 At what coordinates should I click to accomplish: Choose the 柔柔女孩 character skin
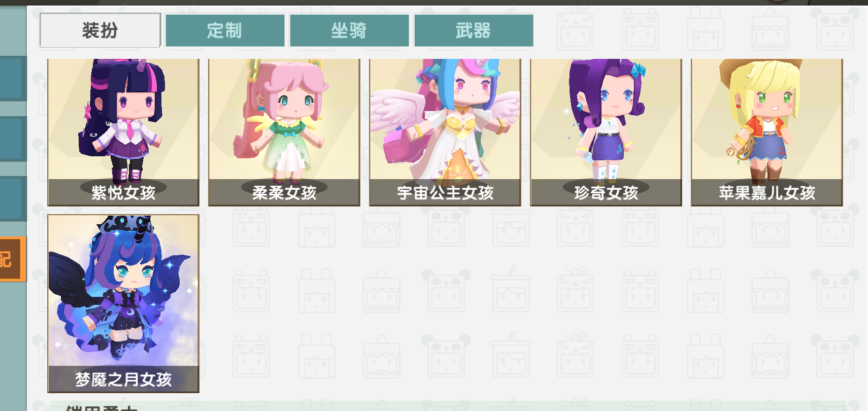(x=284, y=132)
